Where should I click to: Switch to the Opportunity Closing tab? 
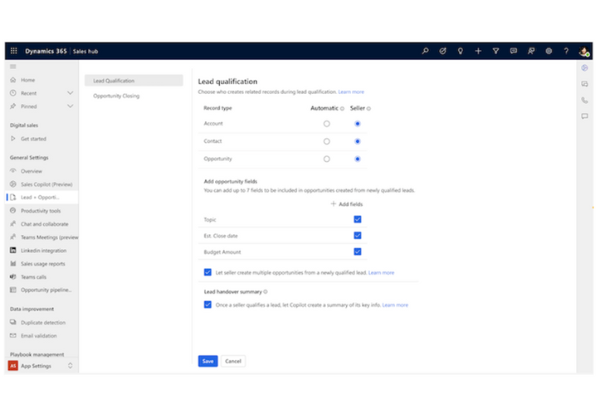117,96
